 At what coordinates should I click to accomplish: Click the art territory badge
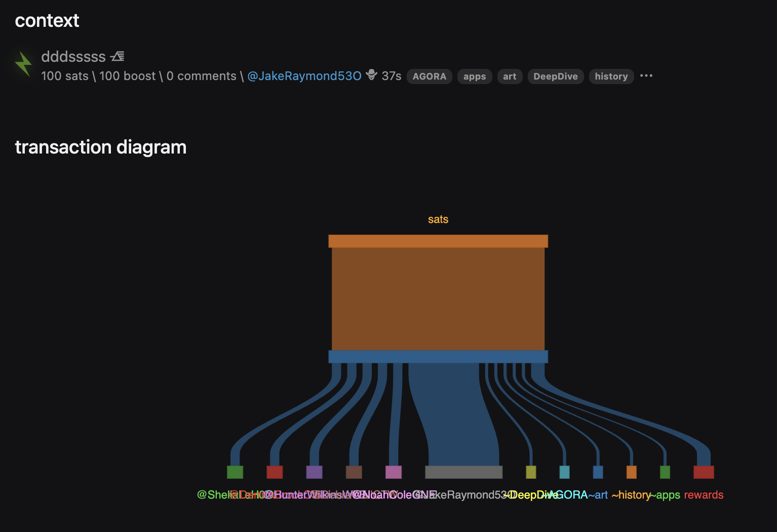point(509,77)
